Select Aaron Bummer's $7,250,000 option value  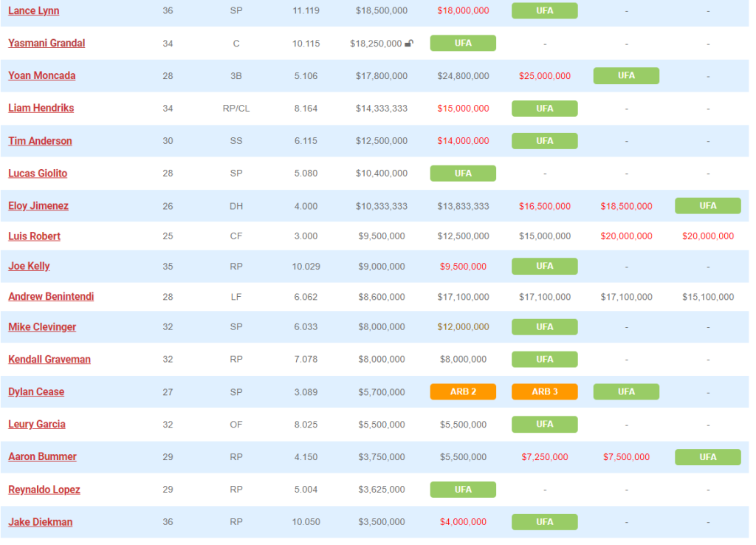(545, 457)
